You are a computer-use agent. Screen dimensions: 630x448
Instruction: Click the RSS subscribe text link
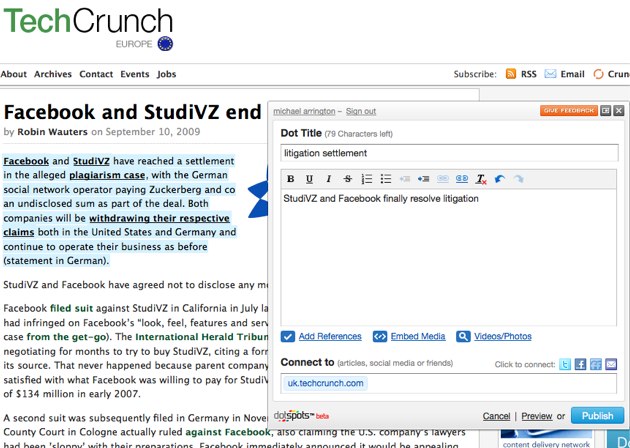pyautogui.click(x=529, y=74)
